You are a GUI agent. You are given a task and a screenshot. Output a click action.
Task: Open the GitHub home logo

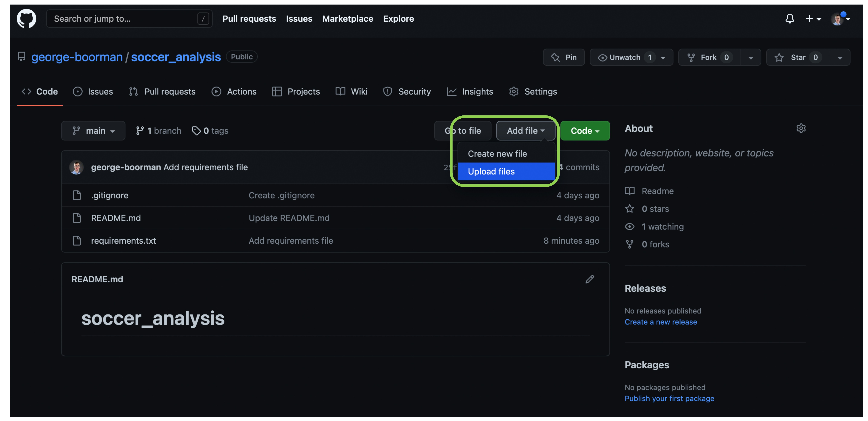click(26, 19)
